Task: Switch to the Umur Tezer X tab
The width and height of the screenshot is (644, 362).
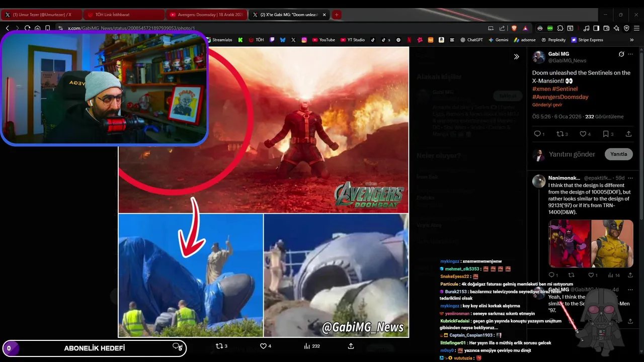Action: [x=41, y=15]
